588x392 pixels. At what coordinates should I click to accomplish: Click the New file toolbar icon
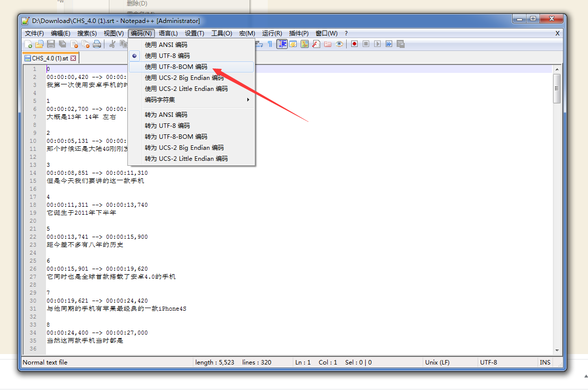pos(28,44)
